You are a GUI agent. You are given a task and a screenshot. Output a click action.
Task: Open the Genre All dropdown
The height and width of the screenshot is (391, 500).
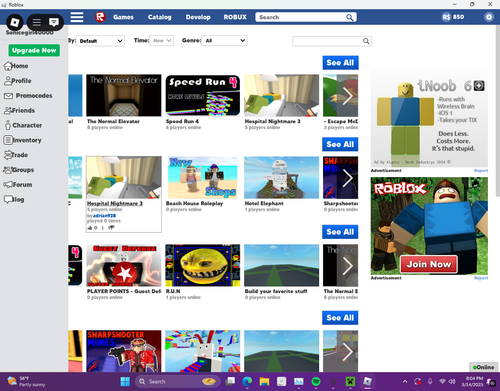pos(224,41)
